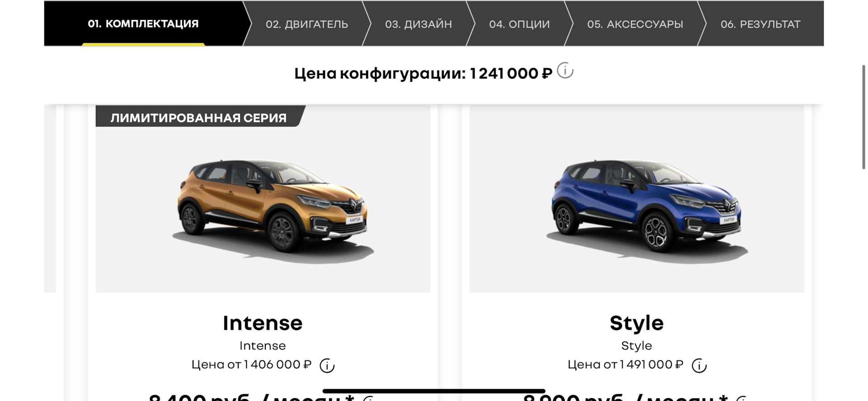Select active 01. Комплектация step
This screenshot has height=401, width=868.
pos(143,24)
